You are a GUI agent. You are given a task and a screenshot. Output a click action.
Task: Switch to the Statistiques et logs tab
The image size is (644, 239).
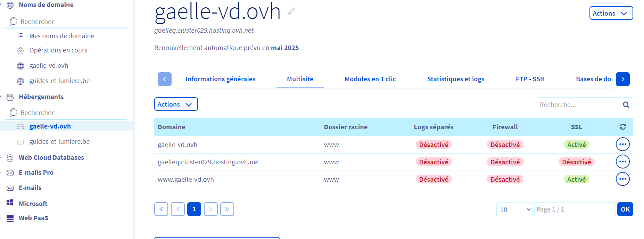point(455,79)
